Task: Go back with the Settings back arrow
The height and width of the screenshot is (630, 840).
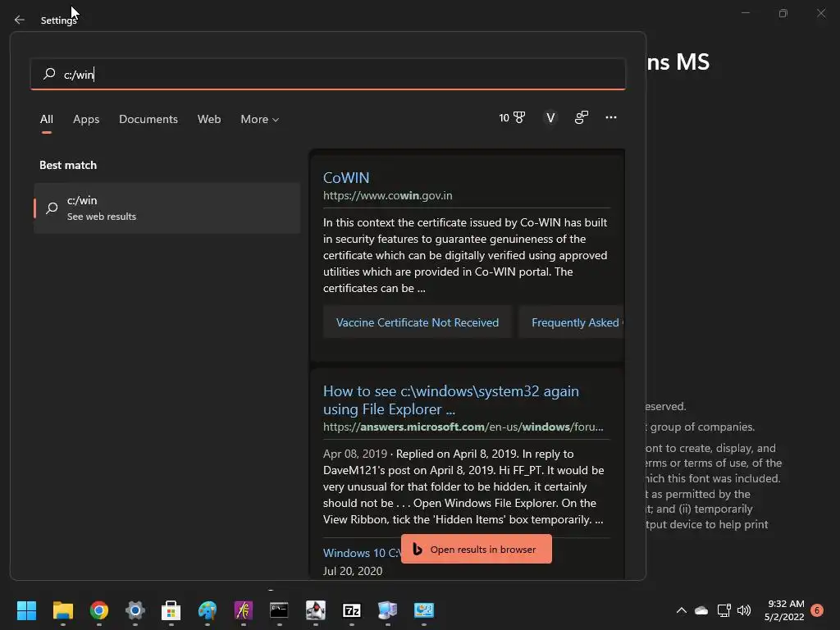Action: pyautogui.click(x=20, y=20)
